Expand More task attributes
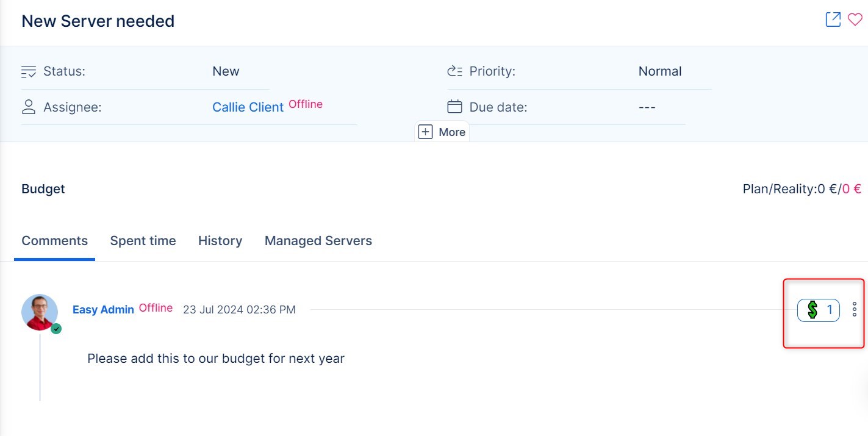This screenshot has width=868, height=436. pos(442,132)
